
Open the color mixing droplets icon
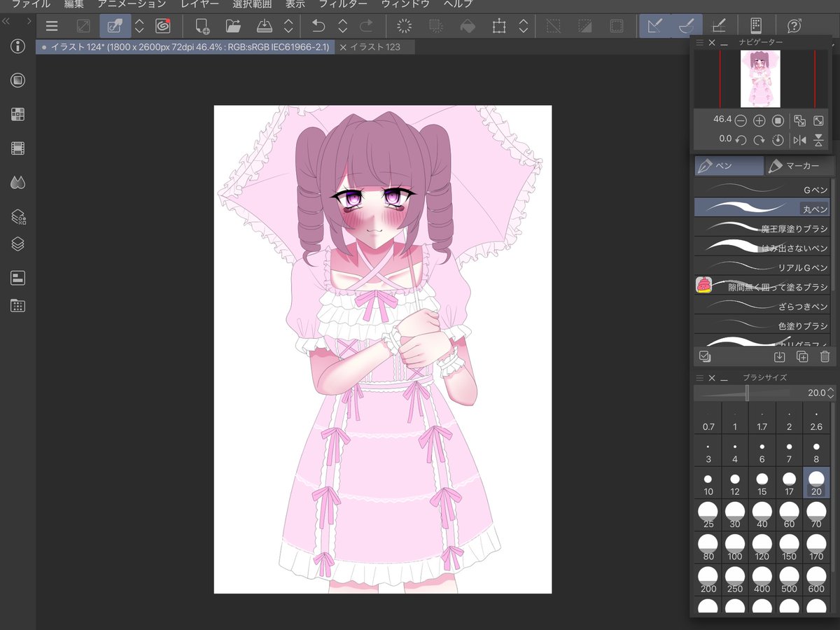tap(18, 183)
